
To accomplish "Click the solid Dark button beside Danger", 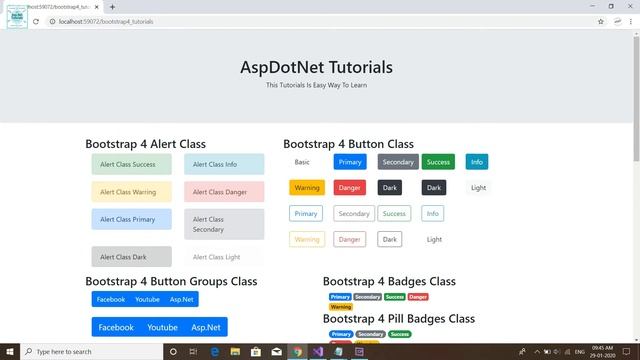I will coord(390,188).
